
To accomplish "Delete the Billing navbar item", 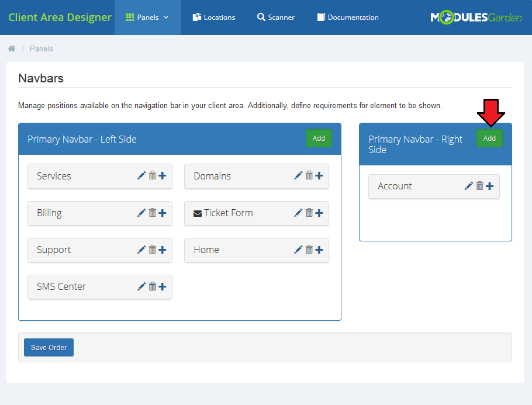I will [x=153, y=213].
